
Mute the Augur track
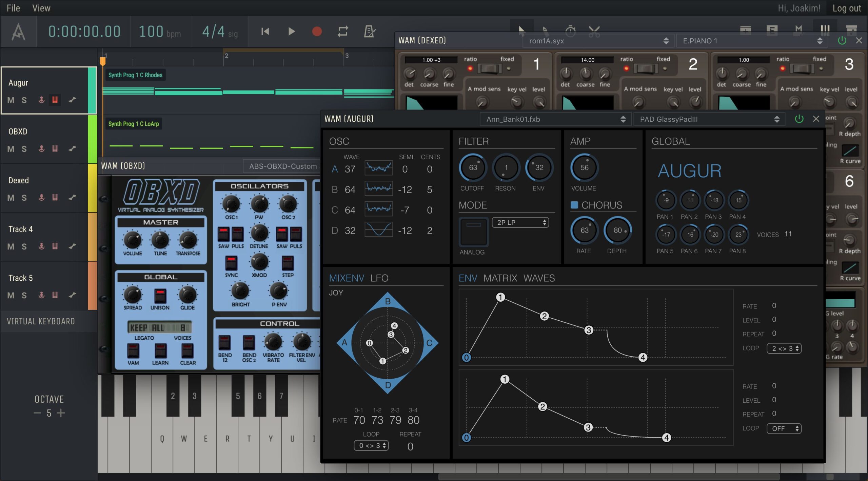point(11,100)
